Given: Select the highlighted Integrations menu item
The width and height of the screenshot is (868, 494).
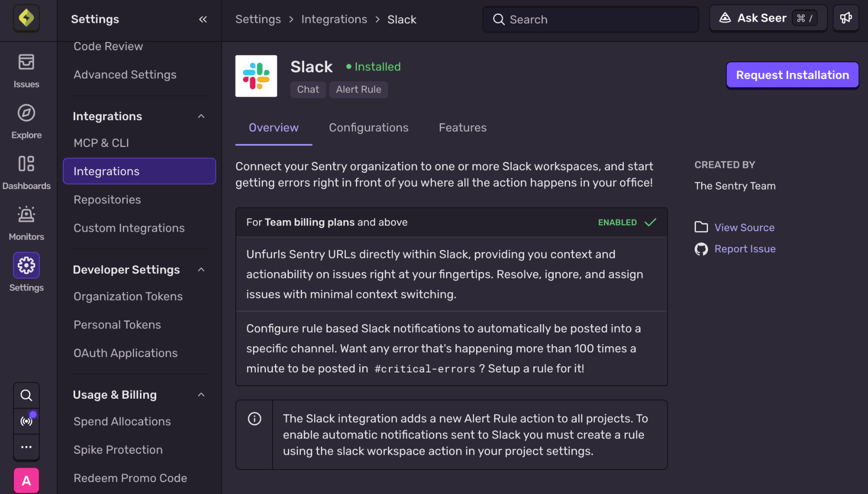Looking at the screenshot, I should pyautogui.click(x=139, y=171).
